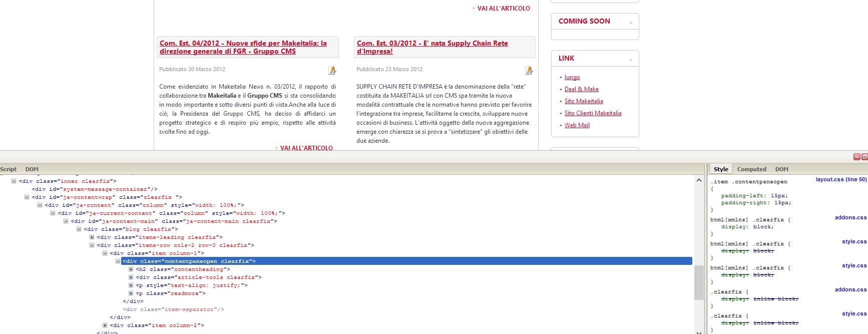
Task: Visit the Sito Clienti Makeitalia link
Action: 593,113
